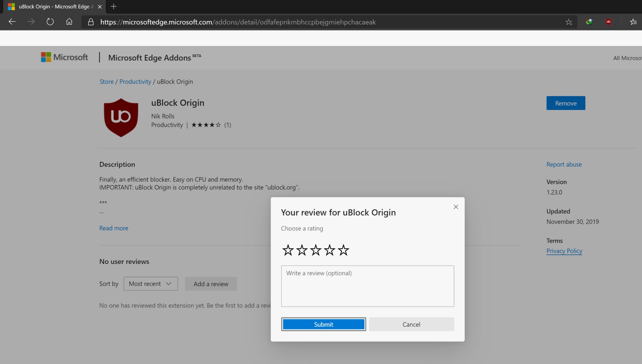Expand the description with Read more
This screenshot has width=642, height=364.
click(x=113, y=228)
